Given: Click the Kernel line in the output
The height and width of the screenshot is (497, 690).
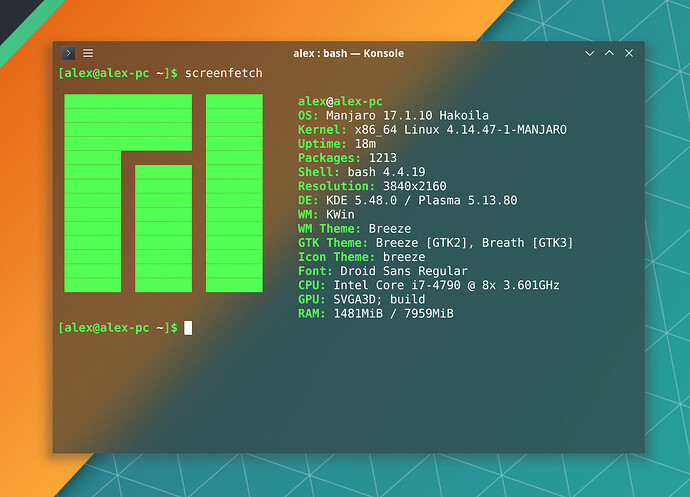Looking at the screenshot, I should click(x=432, y=130).
